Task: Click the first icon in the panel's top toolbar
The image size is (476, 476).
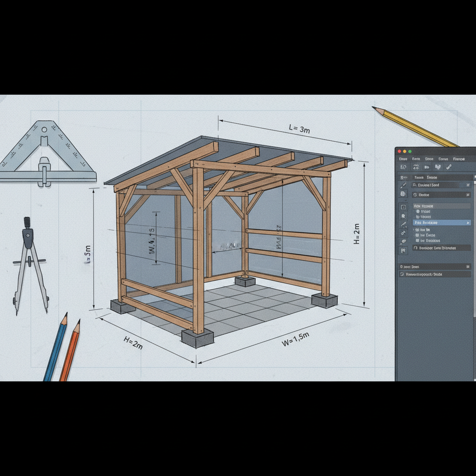Action: [404, 167]
